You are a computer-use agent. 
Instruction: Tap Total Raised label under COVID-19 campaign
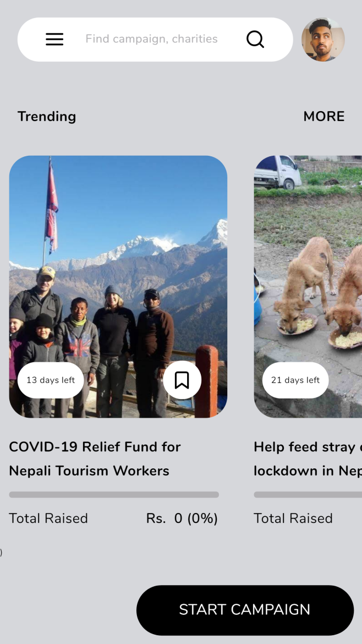(48, 519)
